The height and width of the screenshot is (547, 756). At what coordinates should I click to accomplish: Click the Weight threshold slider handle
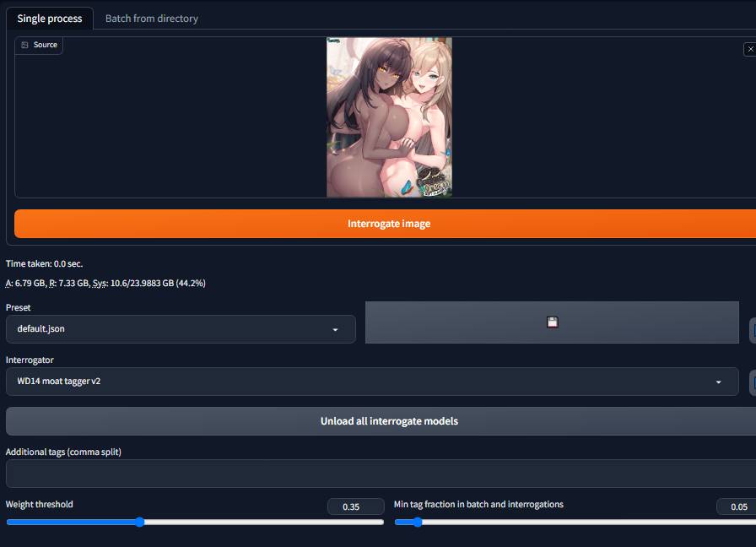point(139,522)
